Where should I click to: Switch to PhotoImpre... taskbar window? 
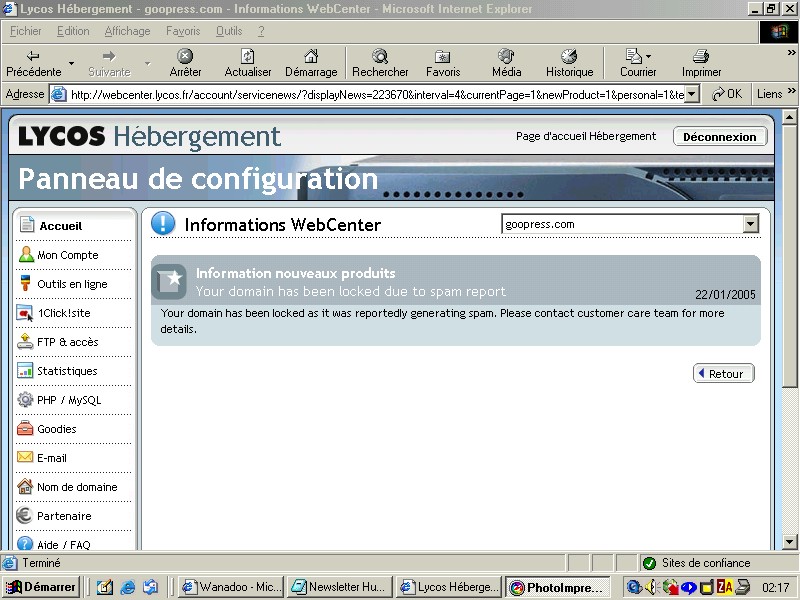pos(558,587)
